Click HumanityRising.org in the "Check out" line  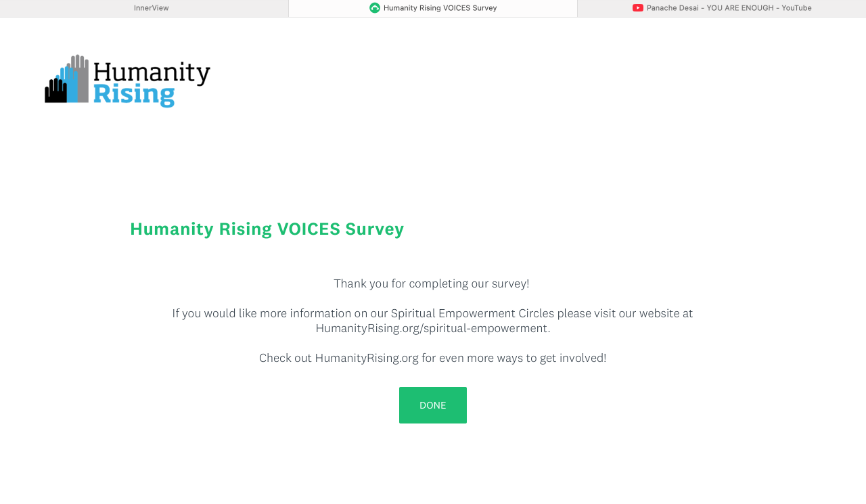[367, 358]
